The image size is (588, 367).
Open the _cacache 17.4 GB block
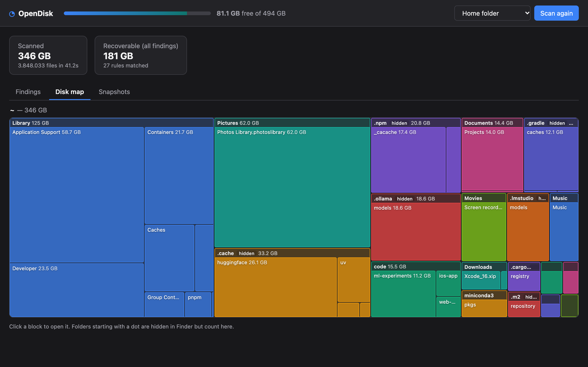[408, 160]
